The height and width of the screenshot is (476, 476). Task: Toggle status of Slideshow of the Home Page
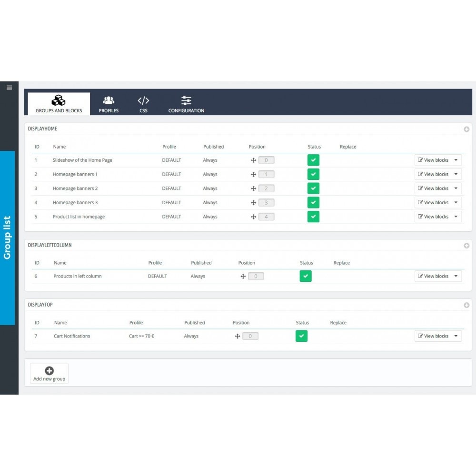(313, 160)
